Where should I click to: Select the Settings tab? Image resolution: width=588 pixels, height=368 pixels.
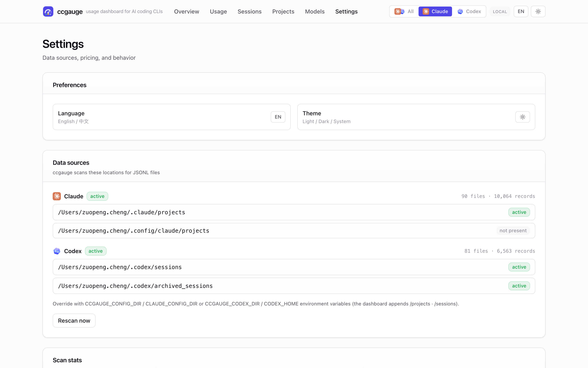[x=346, y=11]
